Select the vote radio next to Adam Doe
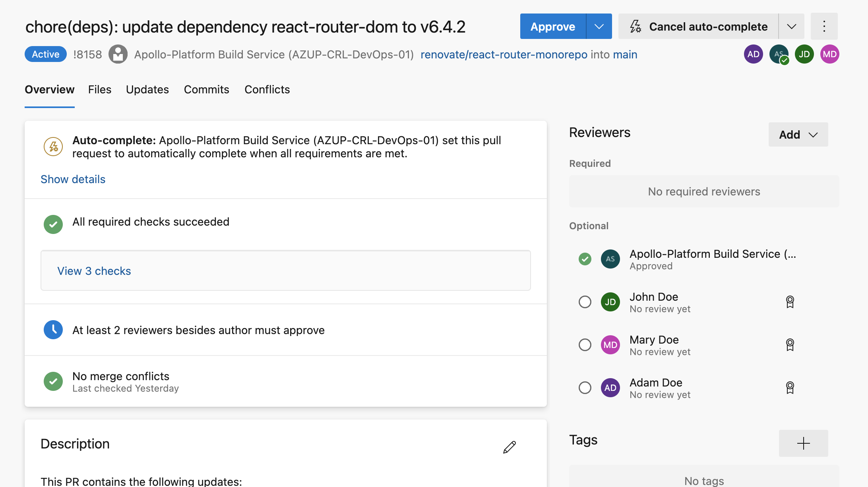Viewport: 868px width, 487px height. pos(585,387)
